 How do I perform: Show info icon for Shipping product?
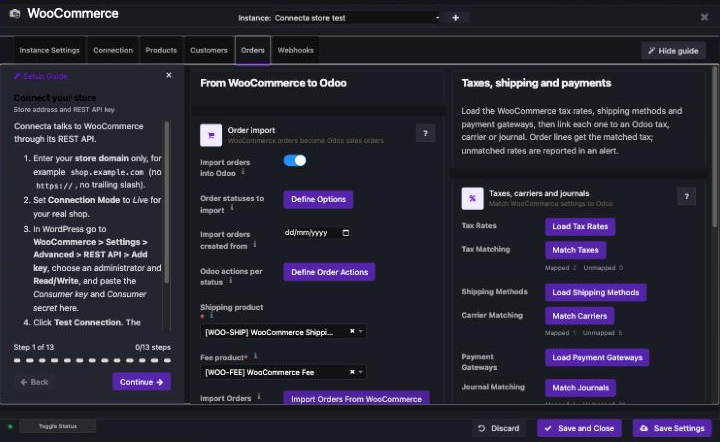211,316
